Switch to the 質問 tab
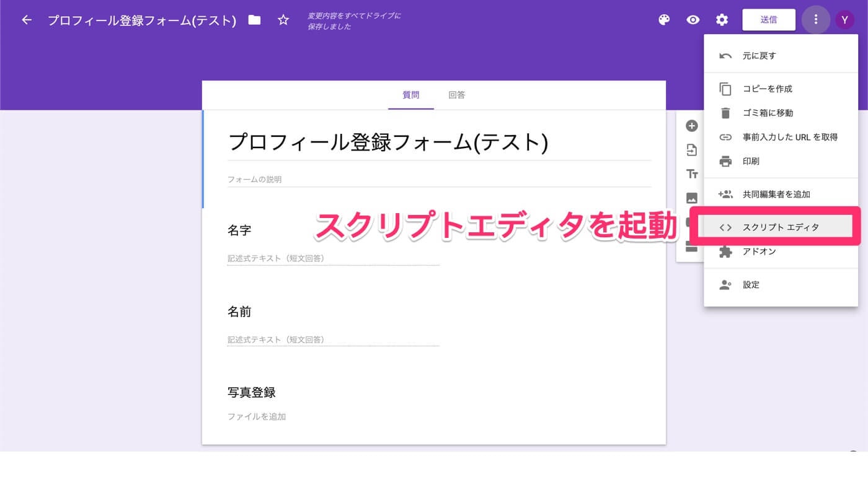 [411, 95]
